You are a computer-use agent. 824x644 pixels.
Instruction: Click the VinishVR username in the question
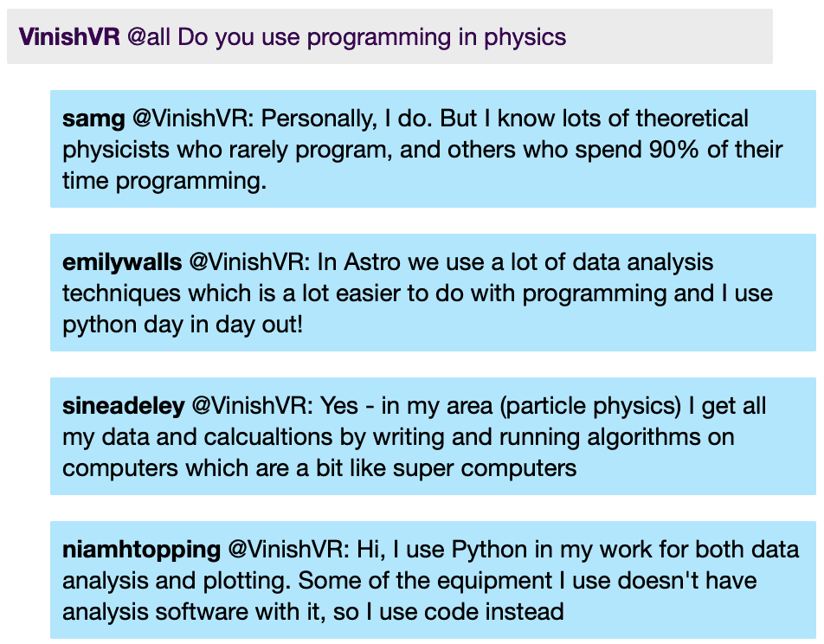tap(69, 37)
